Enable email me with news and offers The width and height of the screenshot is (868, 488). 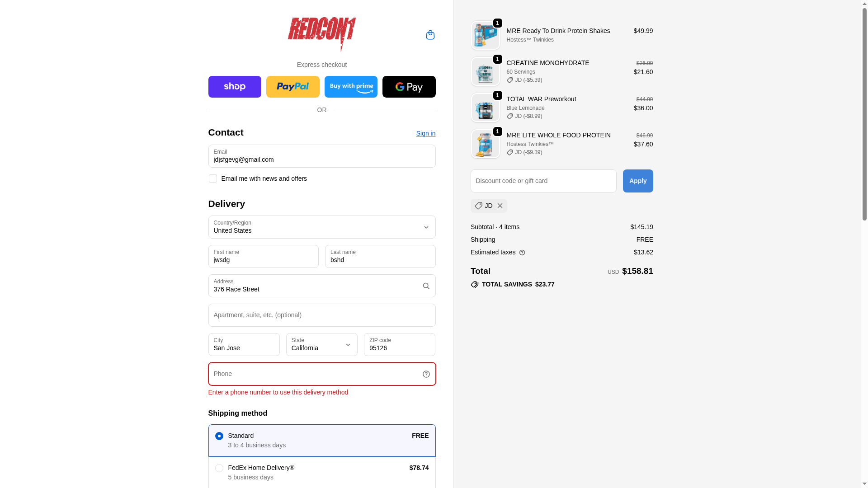[213, 178]
